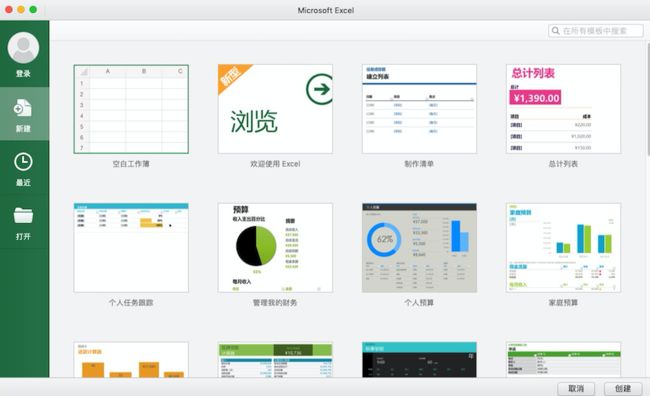This screenshot has width=650, height=396.
Task: Click the 个人任务跟踪 caption text
Action: point(131,303)
